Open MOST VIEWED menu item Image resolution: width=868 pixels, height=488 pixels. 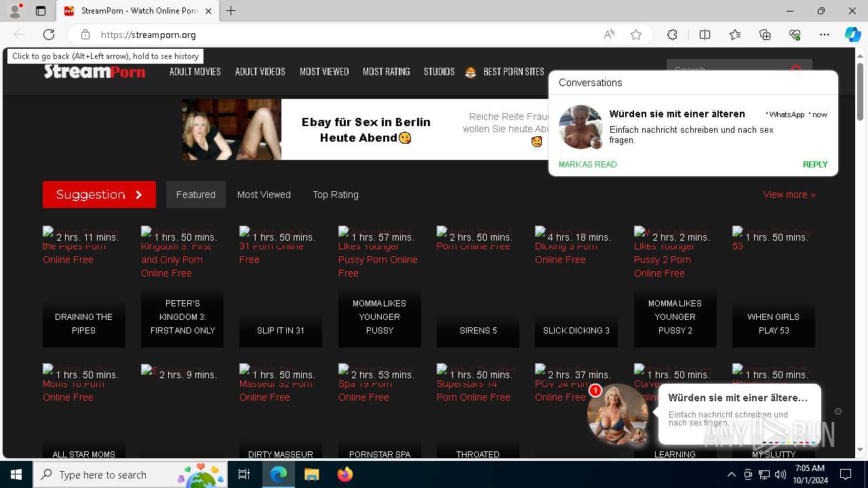pos(324,71)
